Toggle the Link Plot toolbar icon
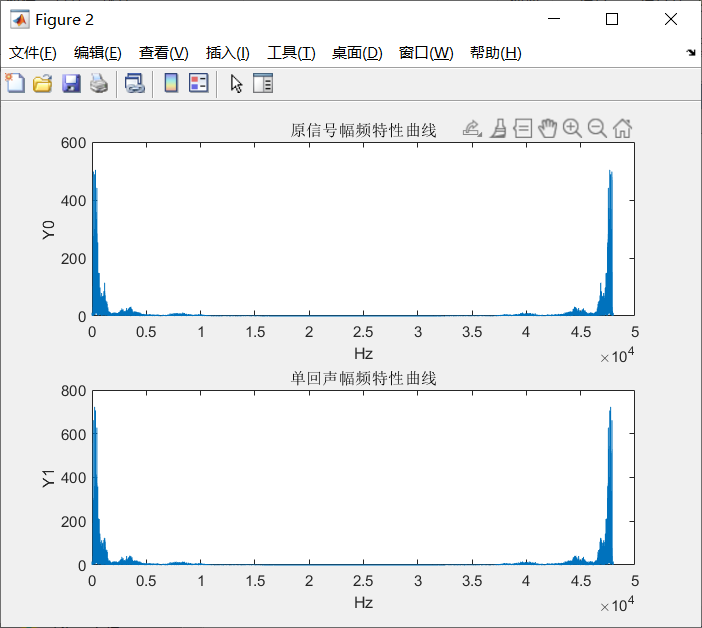 [x=134, y=84]
